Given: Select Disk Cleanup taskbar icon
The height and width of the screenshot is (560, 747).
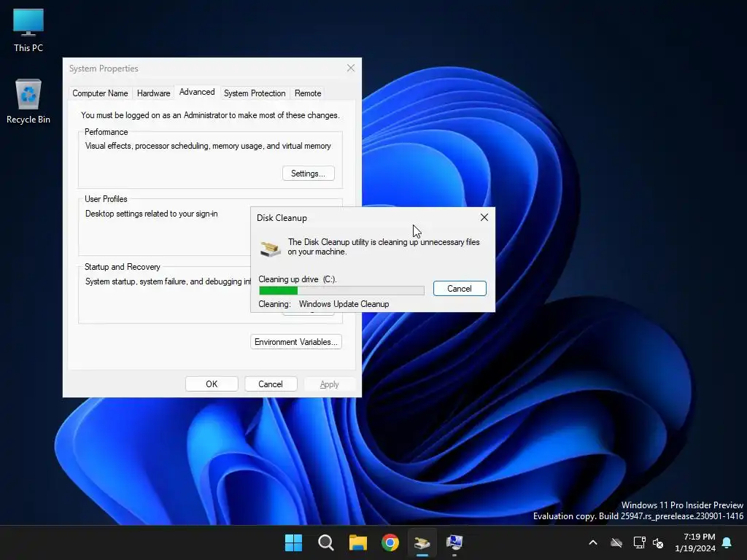Looking at the screenshot, I should pos(422,542).
